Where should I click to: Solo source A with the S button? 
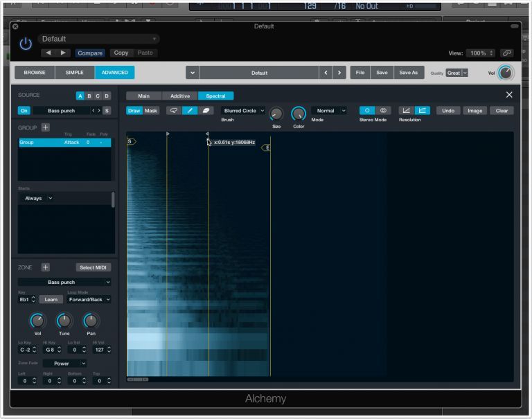[x=107, y=111]
